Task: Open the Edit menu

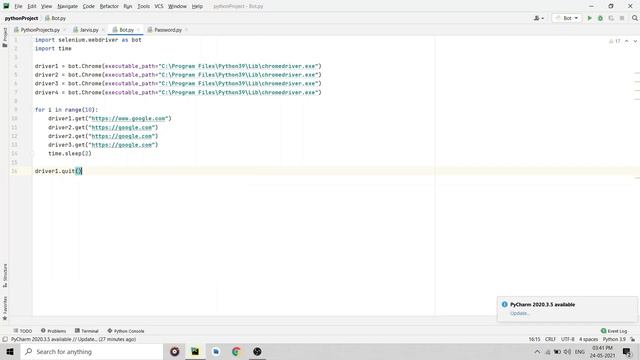Action: [x=32, y=6]
